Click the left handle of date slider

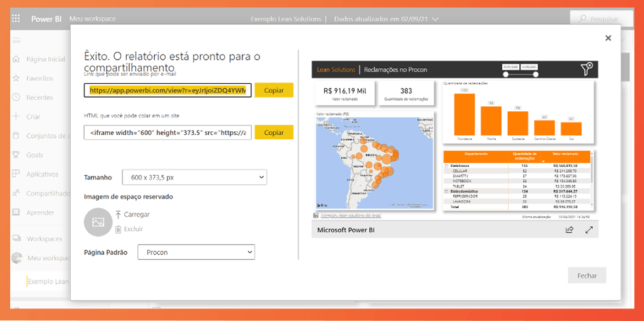[x=506, y=74]
